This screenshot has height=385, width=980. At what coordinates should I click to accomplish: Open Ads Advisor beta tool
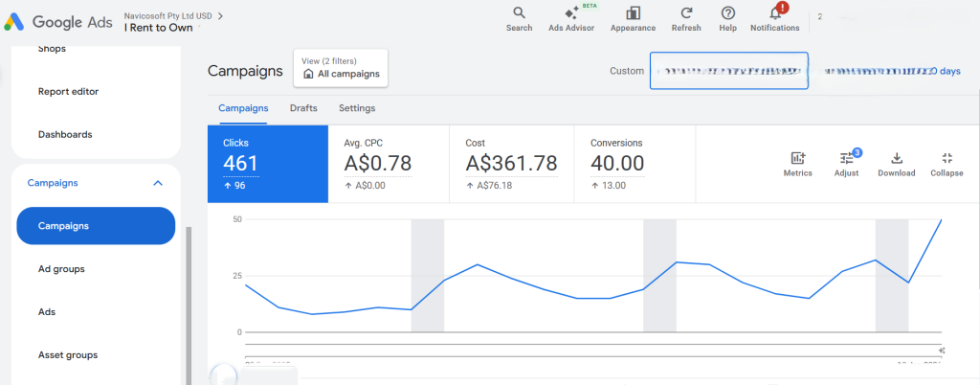(x=571, y=13)
